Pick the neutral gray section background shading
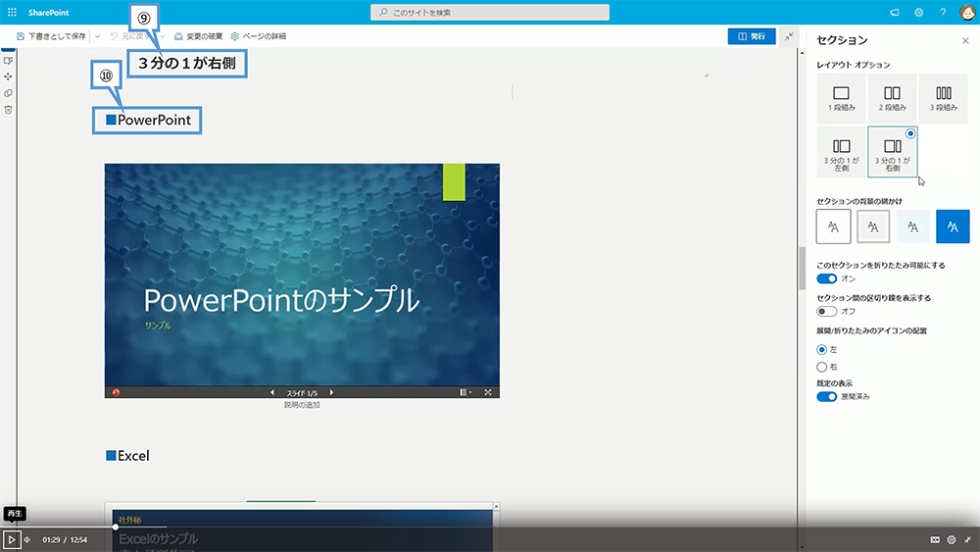980x552 pixels. click(873, 226)
